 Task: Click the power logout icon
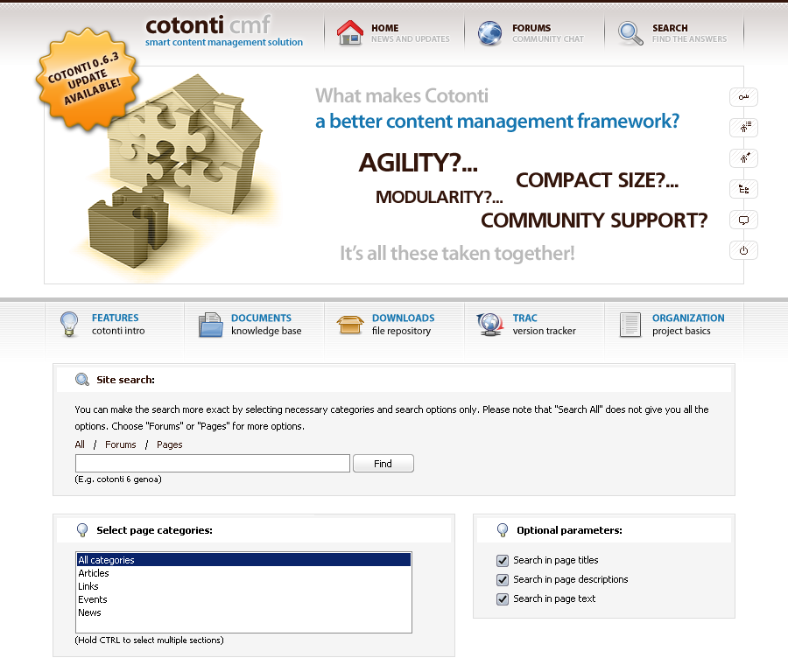coord(743,250)
